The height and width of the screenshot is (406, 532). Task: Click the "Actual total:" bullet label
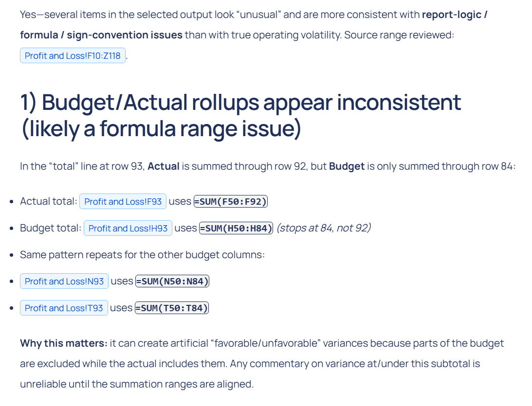coord(48,201)
